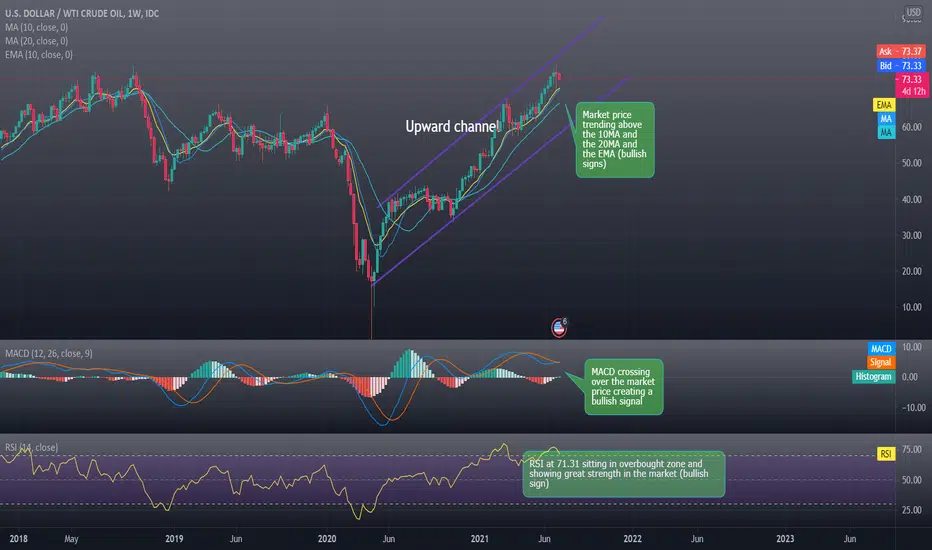
Task: Click the 20.00 price axis label
Action: pyautogui.click(x=912, y=271)
